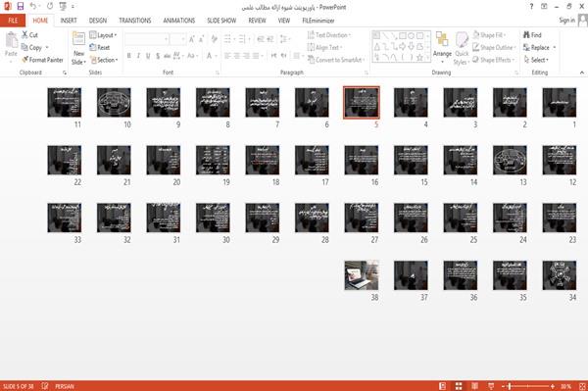Toggle Align Left paragraph
588x391 pixels.
tap(227, 56)
